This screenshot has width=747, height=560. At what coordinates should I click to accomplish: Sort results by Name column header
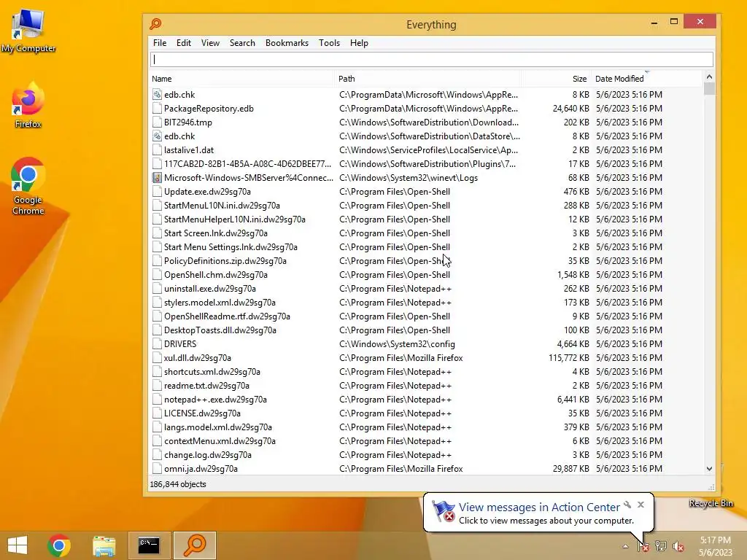(241, 79)
